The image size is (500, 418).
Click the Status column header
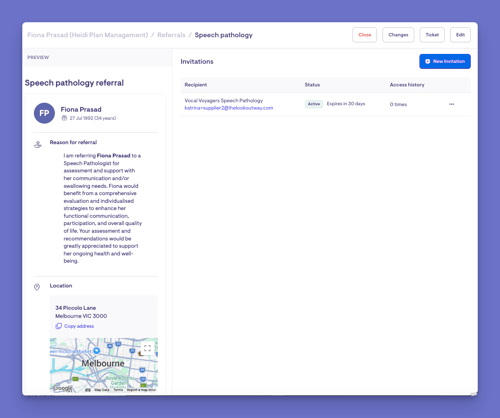tap(312, 85)
